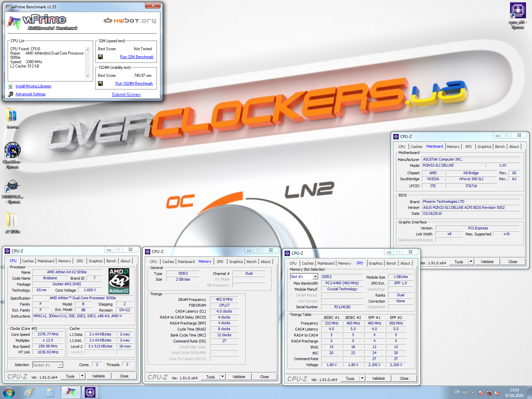Open About tab in CPU-Z SPD window
Screen dimensions: 532x399
tap(405, 263)
